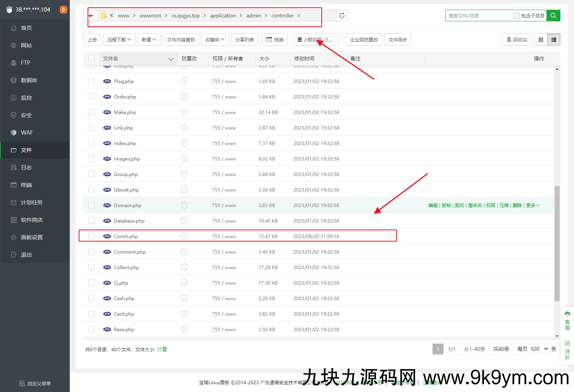Click the green search magnifier button
The height and width of the screenshot is (392, 574).
click(553, 16)
